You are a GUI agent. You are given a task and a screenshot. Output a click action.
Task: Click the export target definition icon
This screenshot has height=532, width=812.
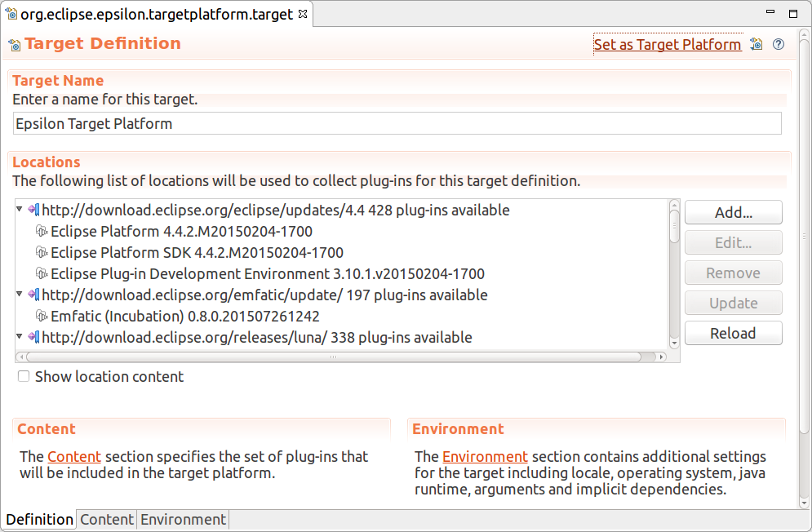tap(757, 44)
